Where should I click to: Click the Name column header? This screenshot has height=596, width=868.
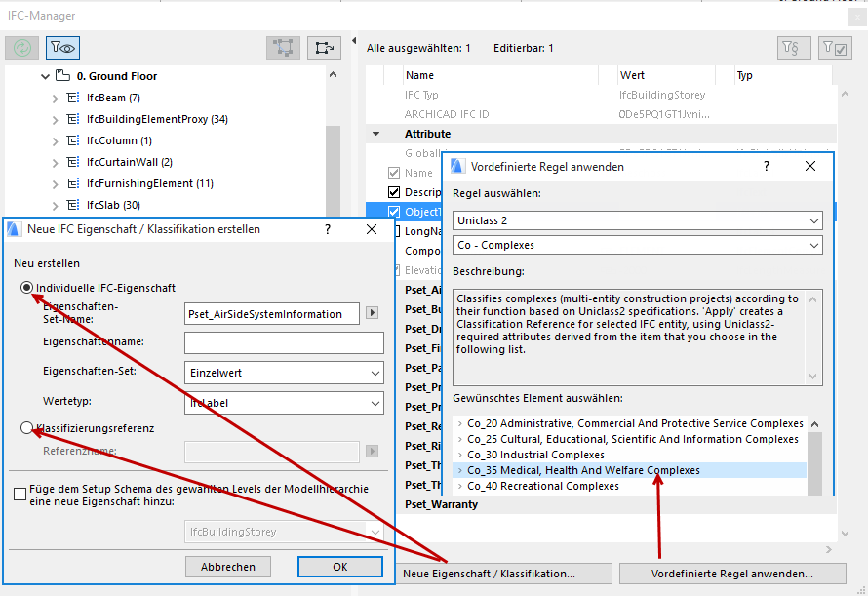pyautogui.click(x=500, y=75)
